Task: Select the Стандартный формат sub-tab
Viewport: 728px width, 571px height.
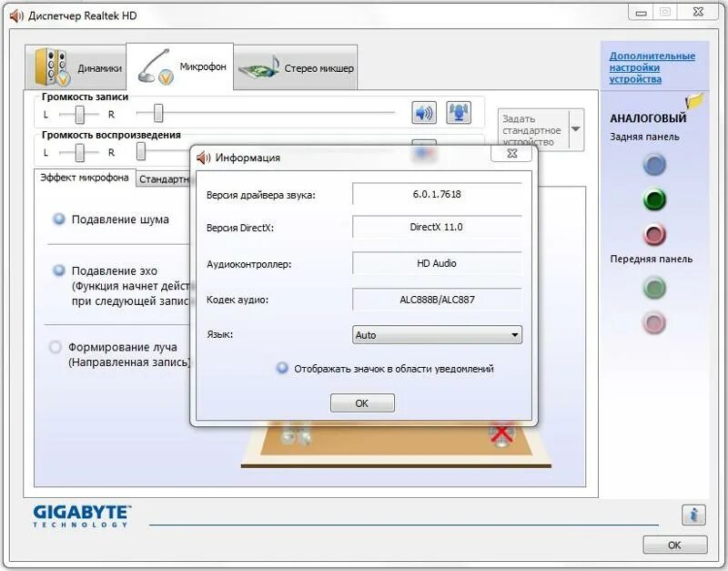Action: pyautogui.click(x=164, y=178)
